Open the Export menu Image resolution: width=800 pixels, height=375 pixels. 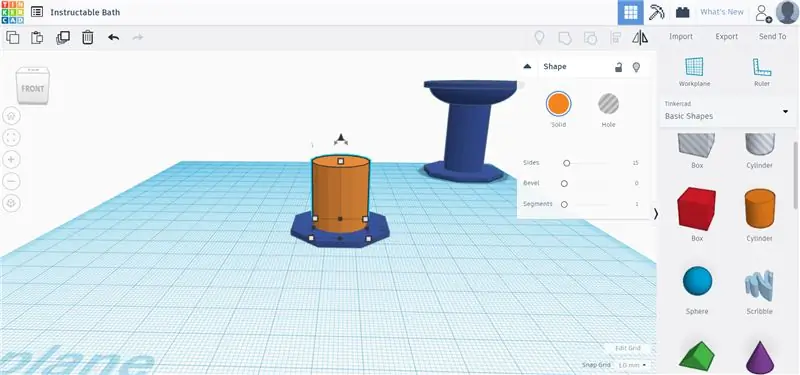pos(727,37)
